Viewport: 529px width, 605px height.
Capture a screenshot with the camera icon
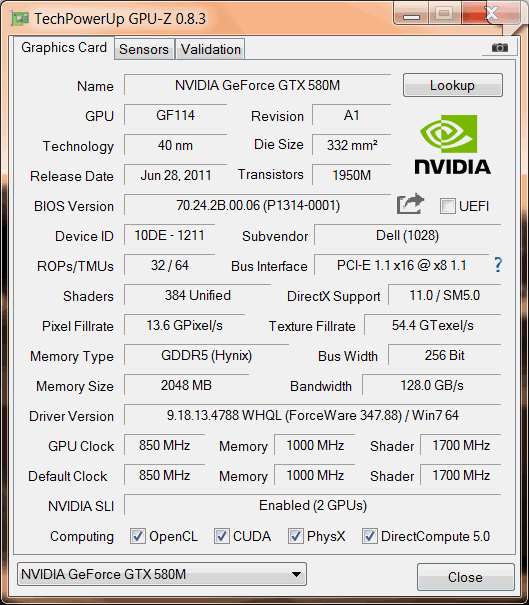pyautogui.click(x=500, y=48)
